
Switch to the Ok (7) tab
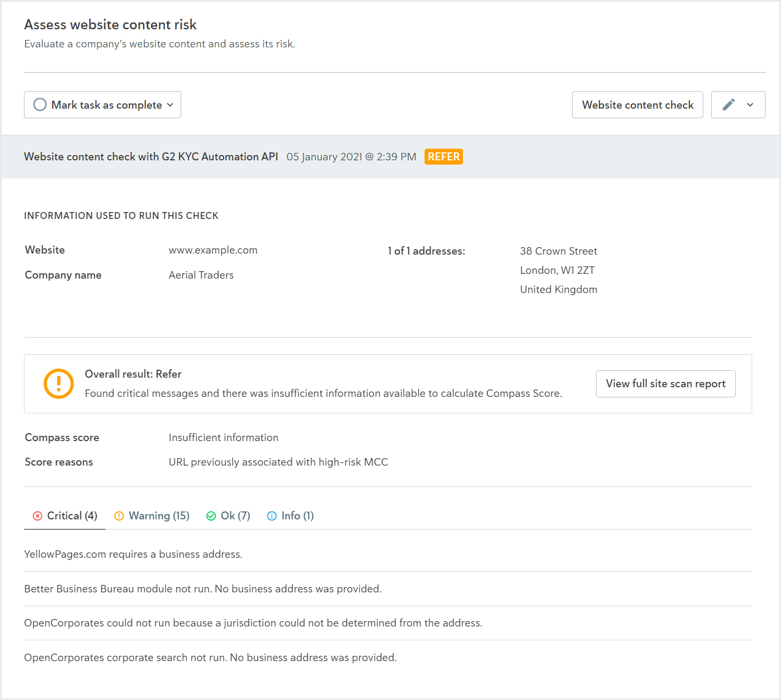coord(229,516)
